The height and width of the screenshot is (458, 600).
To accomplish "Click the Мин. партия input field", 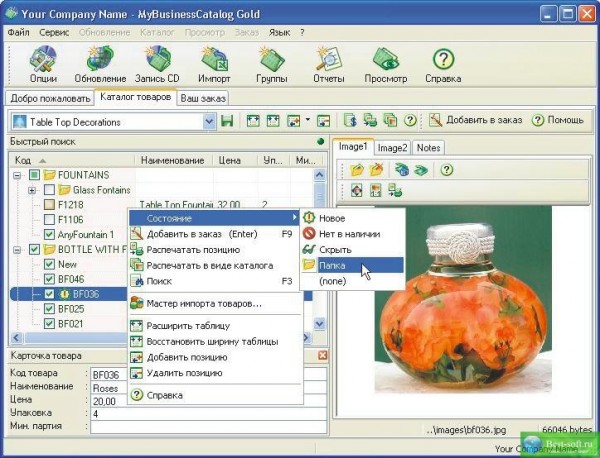I will coord(209,427).
